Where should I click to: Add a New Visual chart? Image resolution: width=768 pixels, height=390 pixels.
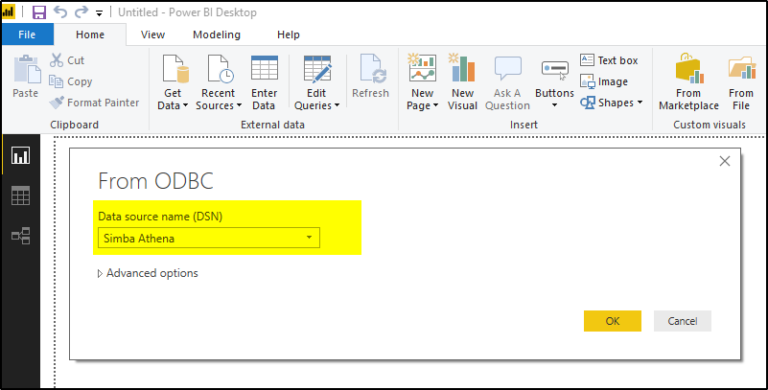coord(462,82)
